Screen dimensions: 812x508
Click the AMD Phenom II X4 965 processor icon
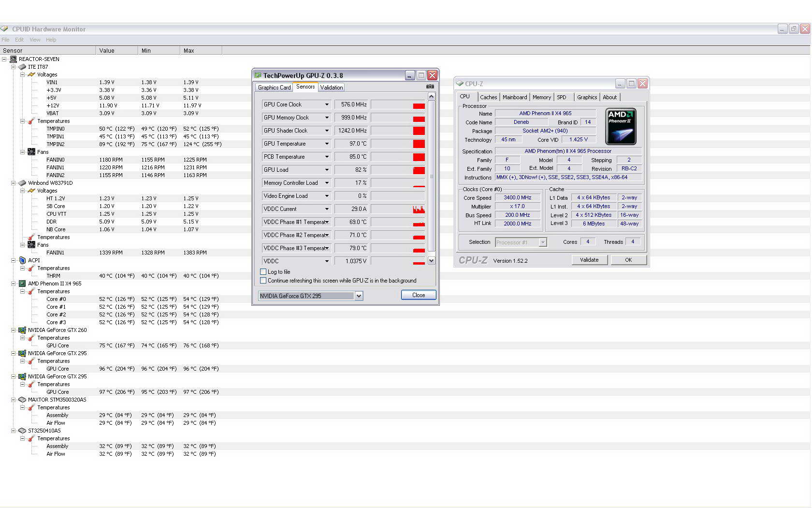coord(22,284)
